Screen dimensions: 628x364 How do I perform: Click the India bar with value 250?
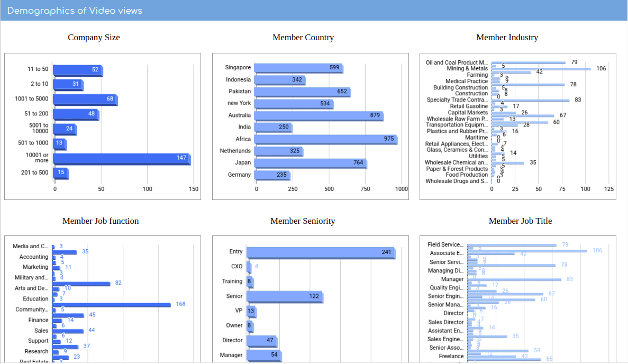(x=273, y=128)
